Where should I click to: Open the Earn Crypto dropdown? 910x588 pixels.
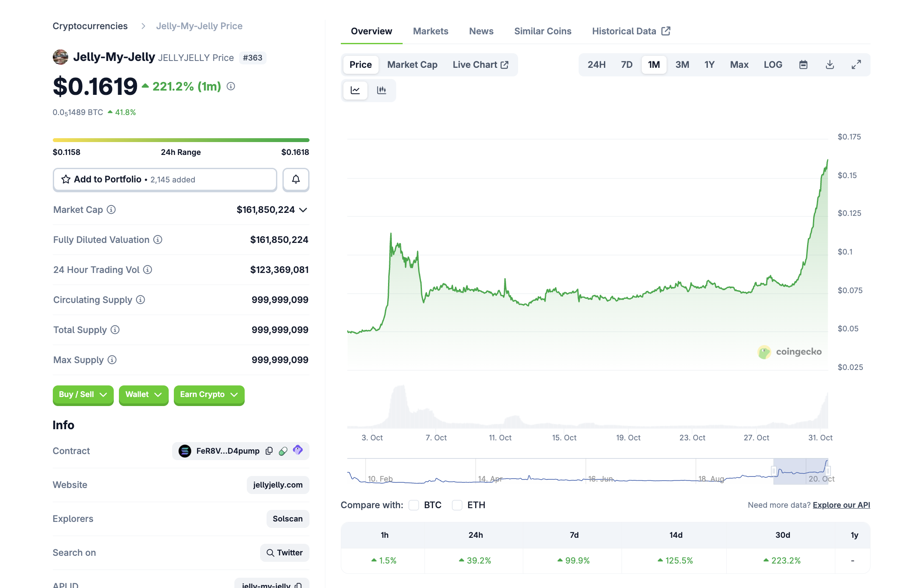(x=209, y=394)
